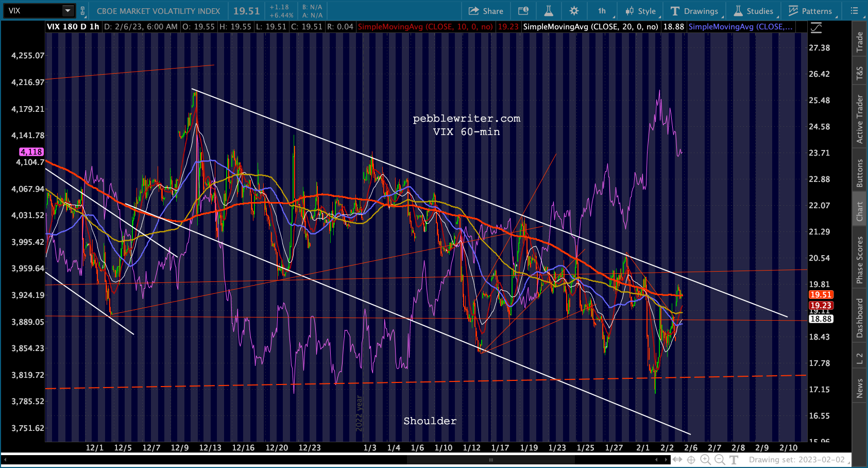The height and width of the screenshot is (468, 868).
Task: Switch to the T&S sidebar tab
Action: click(859, 74)
